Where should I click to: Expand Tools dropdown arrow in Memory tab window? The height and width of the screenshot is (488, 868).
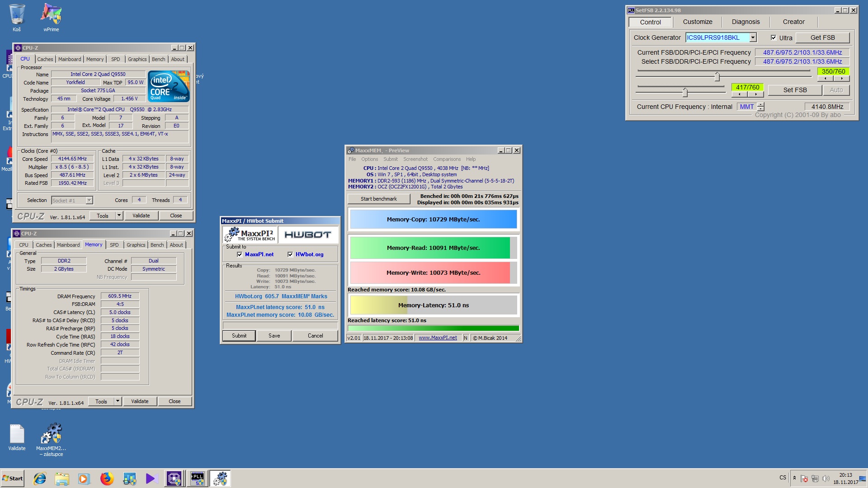(118, 401)
